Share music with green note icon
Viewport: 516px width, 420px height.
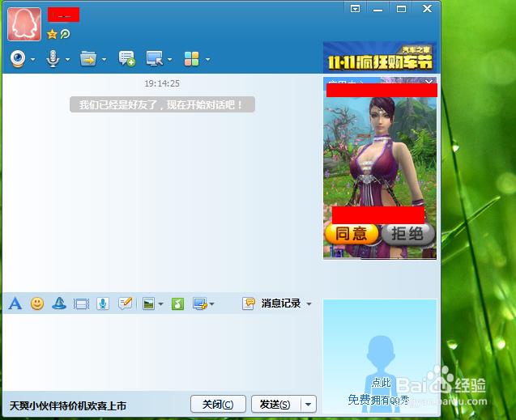click(x=177, y=303)
